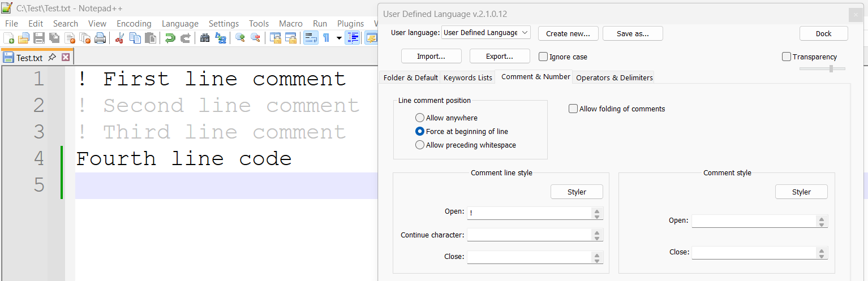This screenshot has height=281, width=868.
Task: Toggle indent guide toolbar icon
Action: (353, 38)
